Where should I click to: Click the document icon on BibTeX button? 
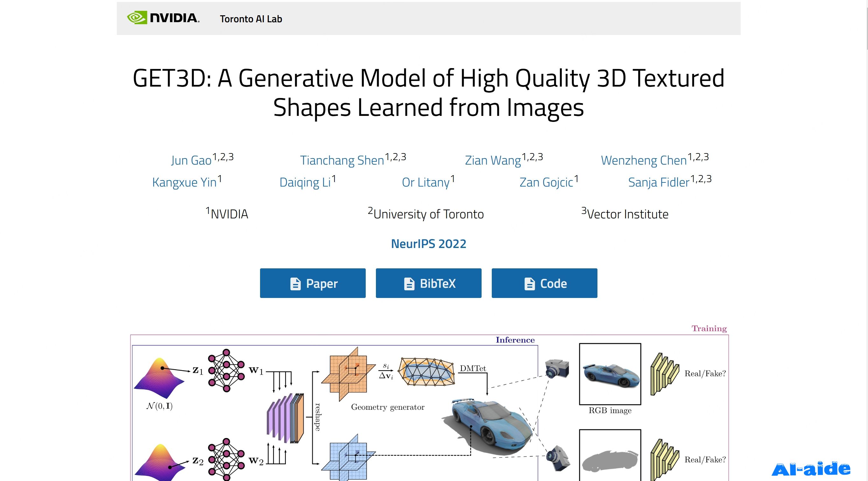click(x=409, y=284)
